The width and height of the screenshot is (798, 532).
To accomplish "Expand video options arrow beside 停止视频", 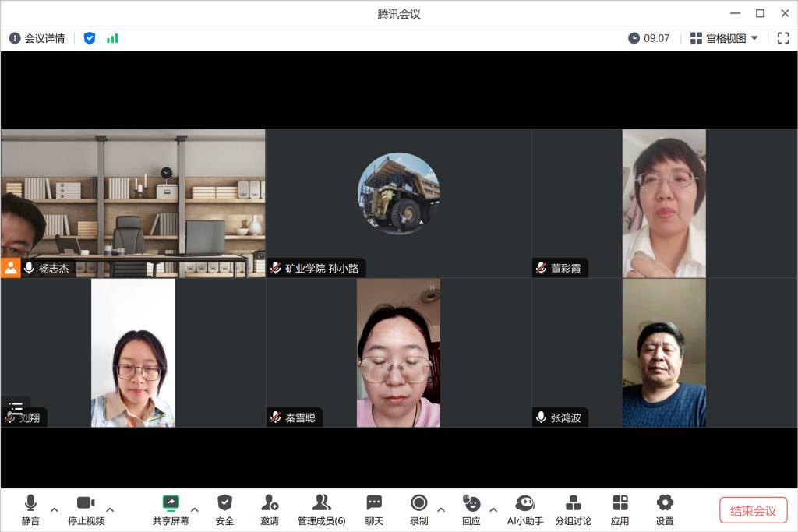I will (110, 509).
